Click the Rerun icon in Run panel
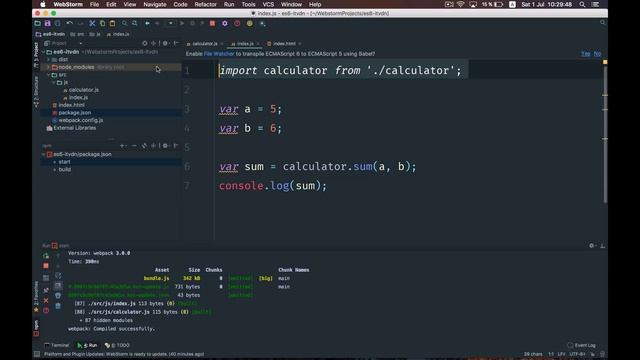The width and height of the screenshot is (640, 360). (x=46, y=256)
